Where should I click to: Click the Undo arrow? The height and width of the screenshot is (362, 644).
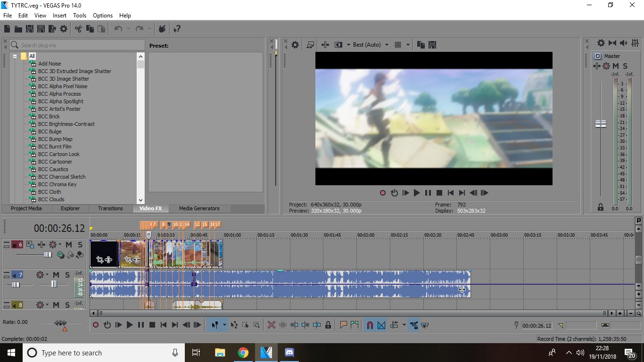pos(118,29)
